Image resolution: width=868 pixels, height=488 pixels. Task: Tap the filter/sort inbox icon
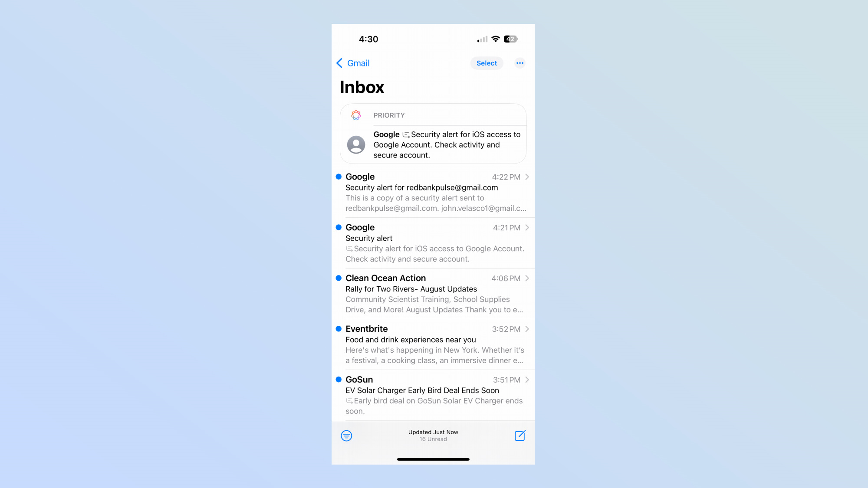coord(346,436)
